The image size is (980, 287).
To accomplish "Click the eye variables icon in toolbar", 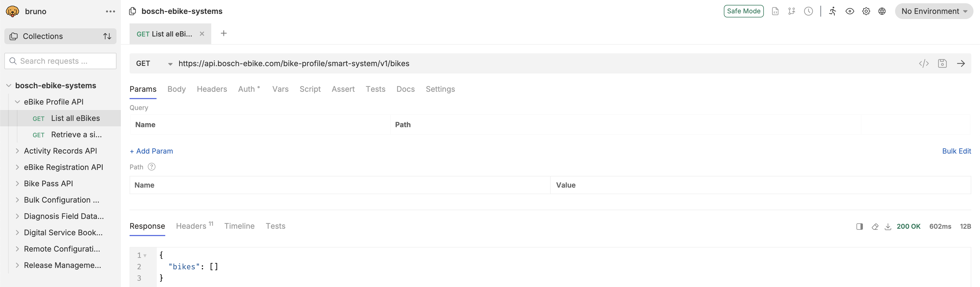I will [x=850, y=11].
